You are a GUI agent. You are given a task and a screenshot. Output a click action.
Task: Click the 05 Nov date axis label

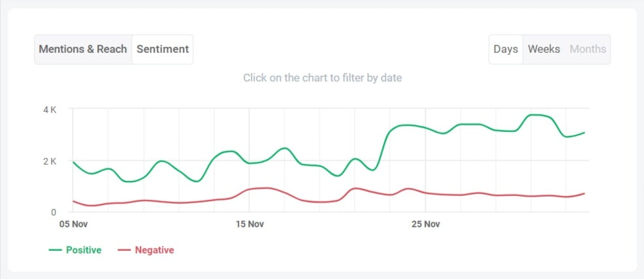(72, 224)
